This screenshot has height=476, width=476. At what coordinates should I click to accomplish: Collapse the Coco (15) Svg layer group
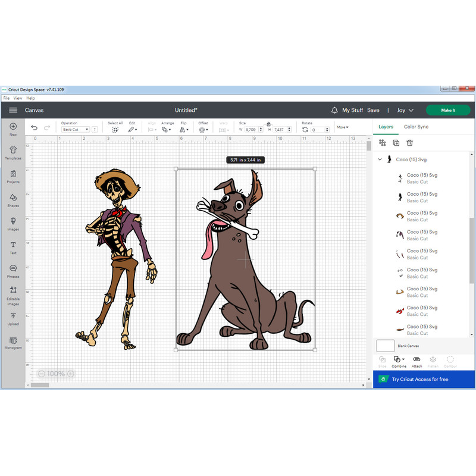coord(380,159)
